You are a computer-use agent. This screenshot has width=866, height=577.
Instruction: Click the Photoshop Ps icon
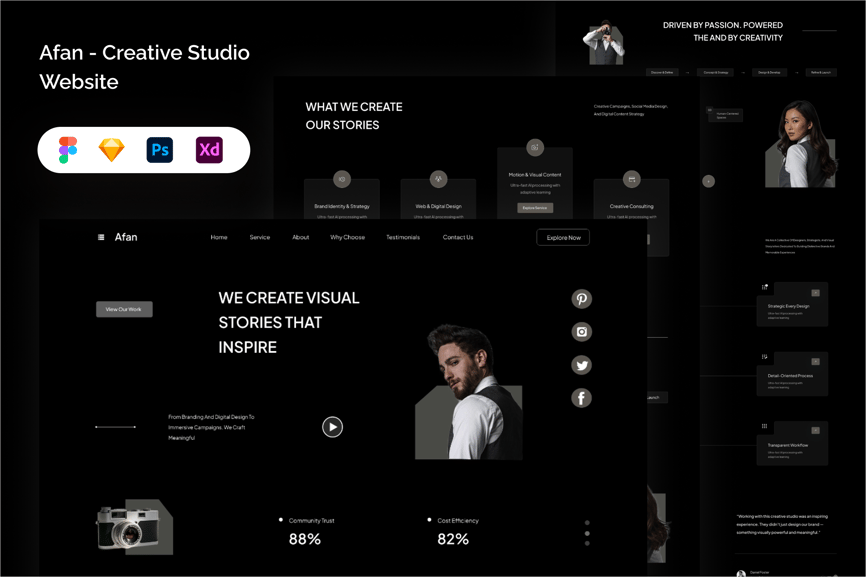(160, 150)
